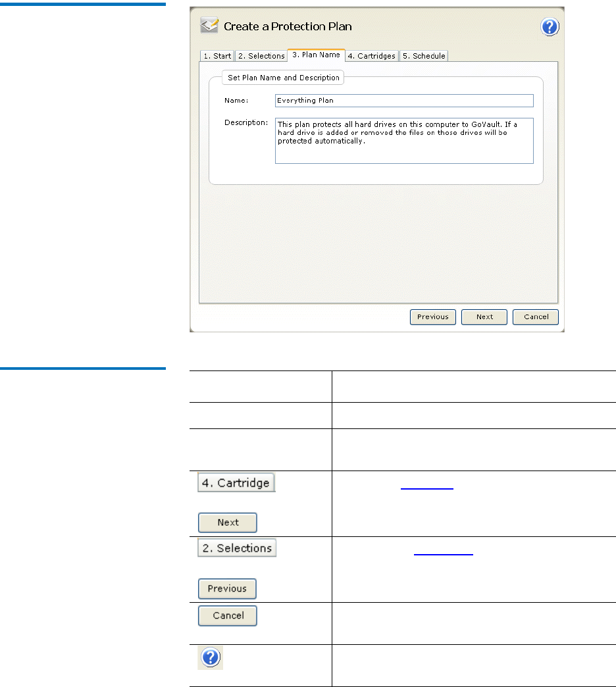Go to the 4. Cartridges tab in the dialog
The height and width of the screenshot is (687, 616).
point(372,56)
